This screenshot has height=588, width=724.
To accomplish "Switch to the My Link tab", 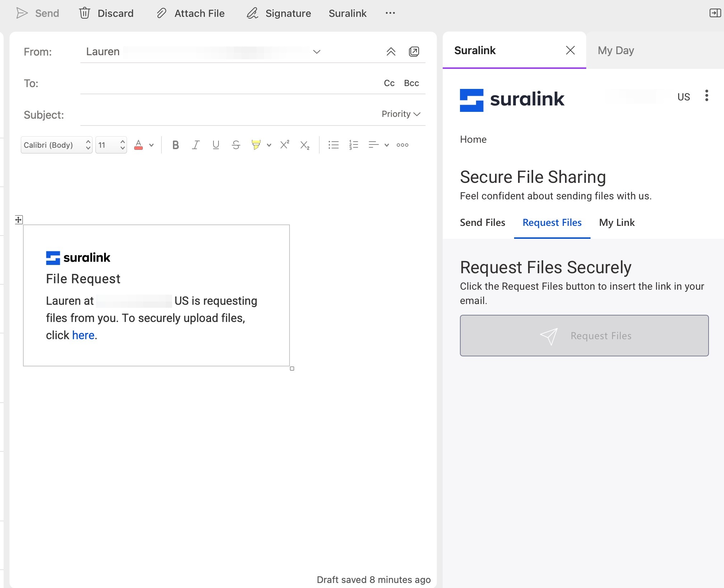I will (x=617, y=222).
